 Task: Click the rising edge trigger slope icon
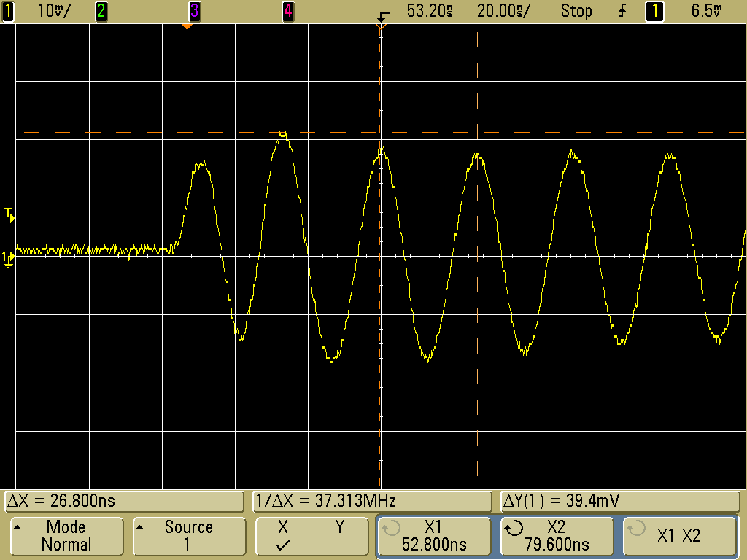point(622,11)
